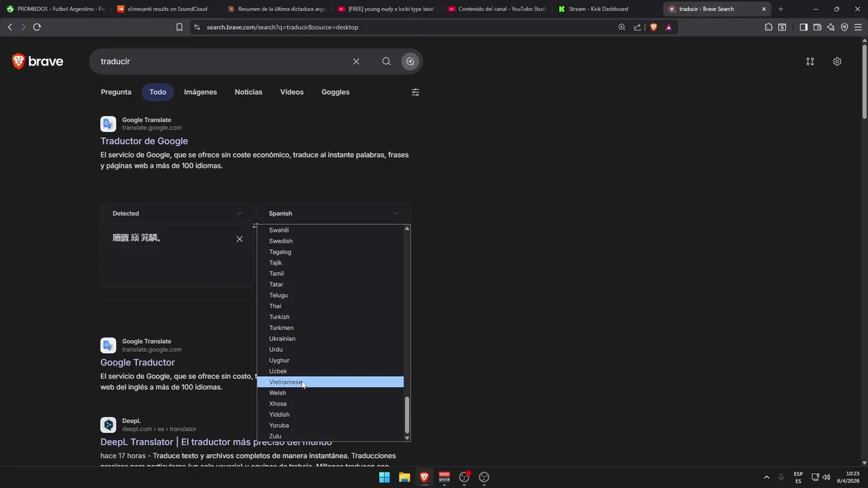Open the Leo AI sparkle icon
The image size is (868, 488).
tap(831, 27)
